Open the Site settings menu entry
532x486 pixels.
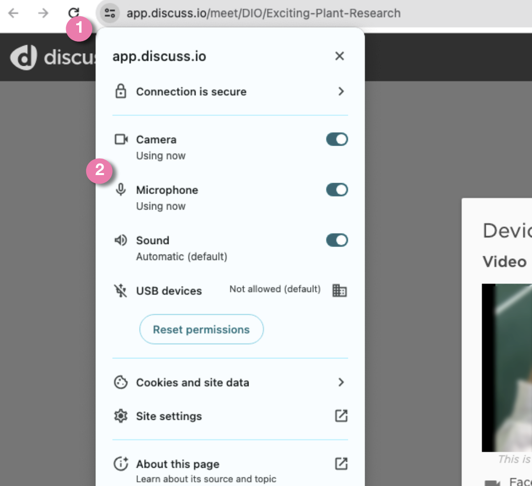tap(230, 416)
